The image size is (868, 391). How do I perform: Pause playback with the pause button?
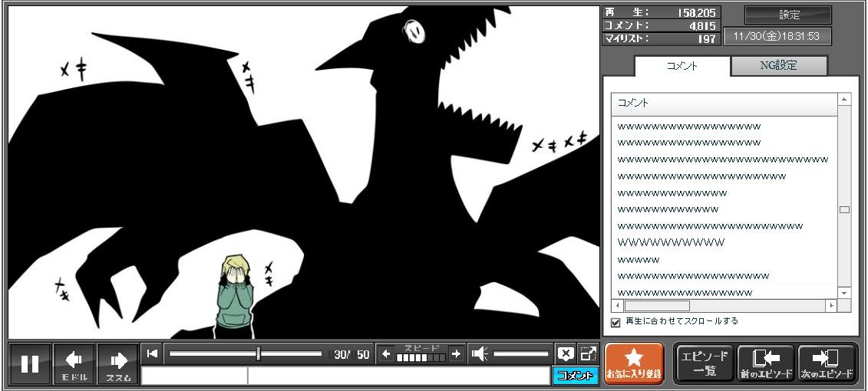[x=30, y=363]
